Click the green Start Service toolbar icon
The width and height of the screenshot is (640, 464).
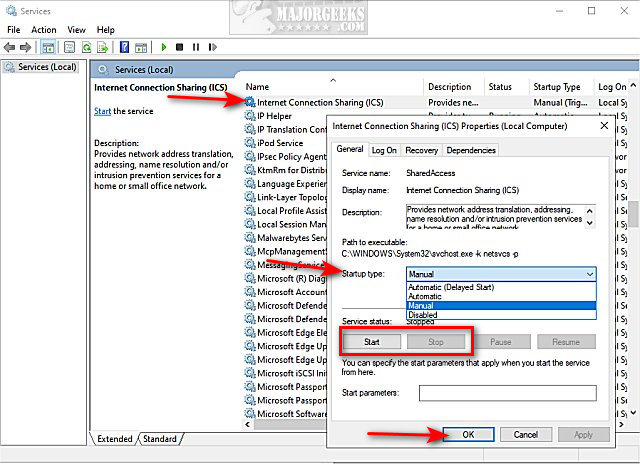(164, 47)
